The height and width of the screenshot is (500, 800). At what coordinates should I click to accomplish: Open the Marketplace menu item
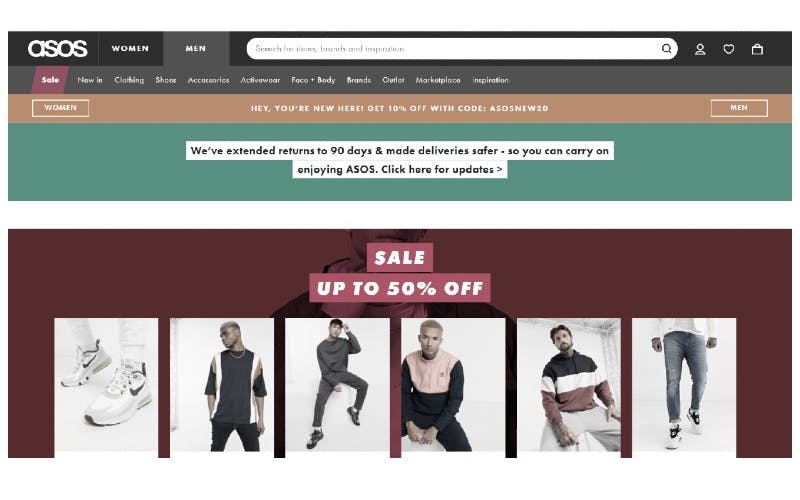(438, 80)
